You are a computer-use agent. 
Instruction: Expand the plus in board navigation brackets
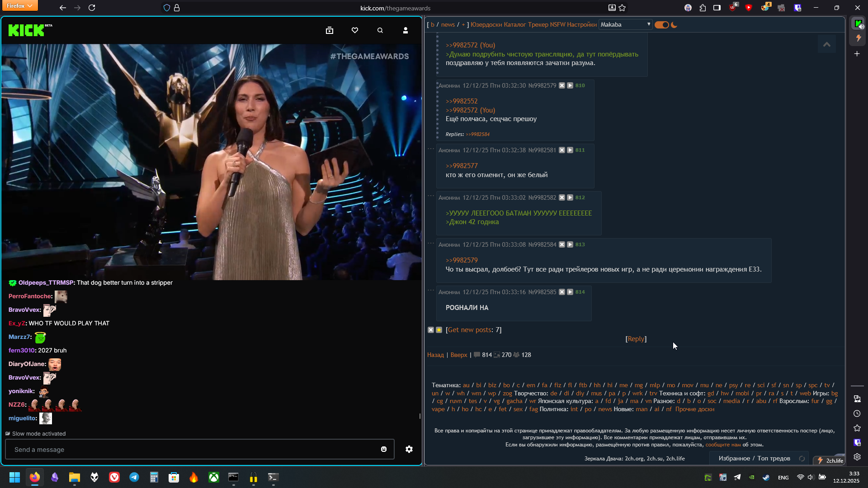(463, 25)
